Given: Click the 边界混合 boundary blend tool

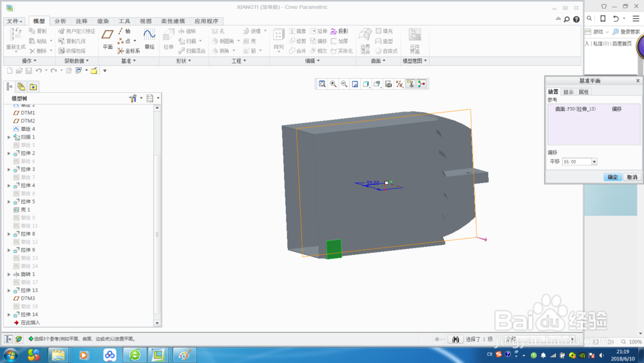Looking at the screenshot, I should pyautogui.click(x=365, y=41).
